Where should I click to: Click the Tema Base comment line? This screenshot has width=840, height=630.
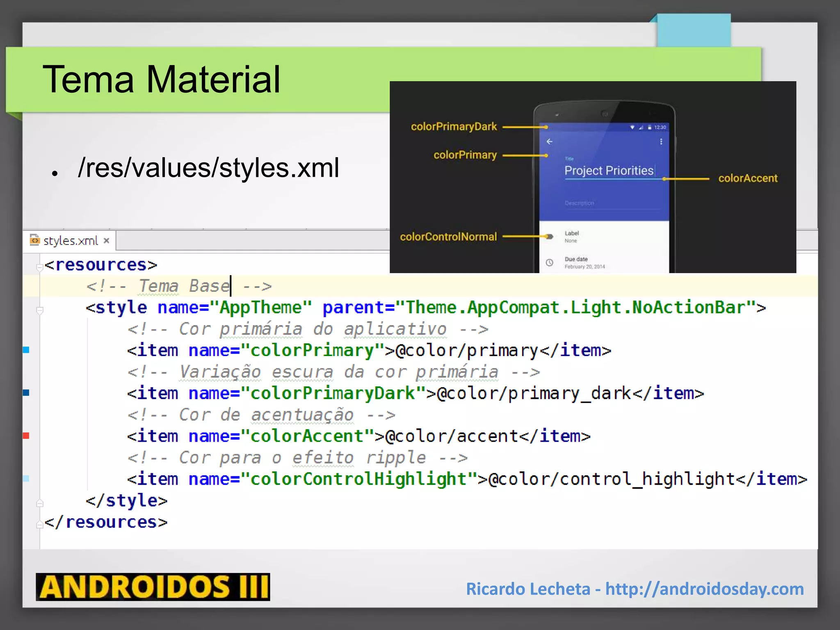point(179,286)
